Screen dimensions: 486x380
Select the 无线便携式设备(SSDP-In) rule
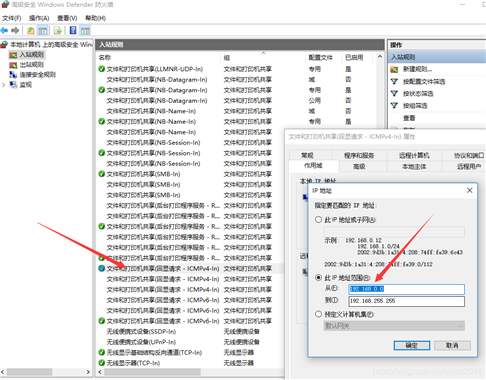141,332
